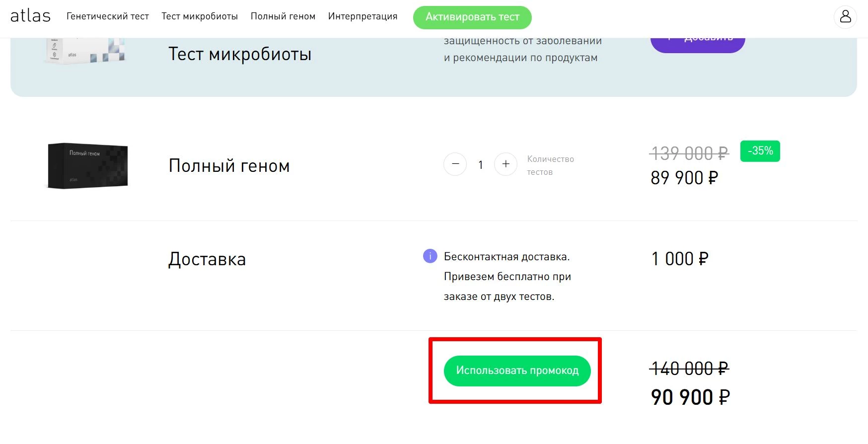This screenshot has width=868, height=444.
Task: Open the Генетический тест menu item
Action: coord(108,16)
